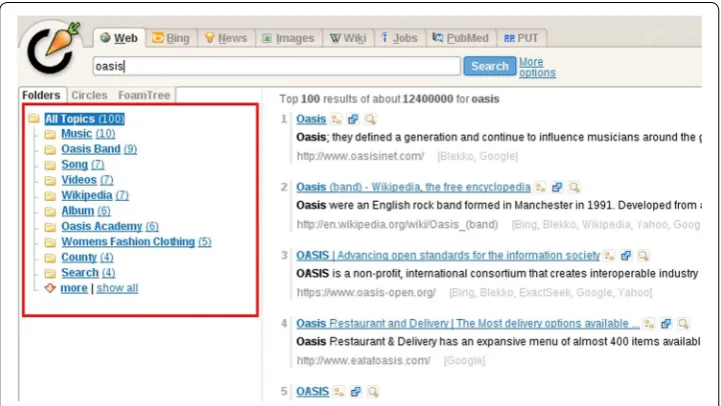Select the Music (10) cluster

(x=88, y=134)
